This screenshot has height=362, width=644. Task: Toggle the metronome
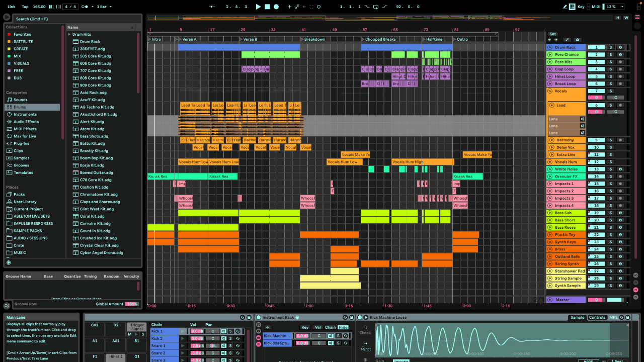[x=85, y=7]
